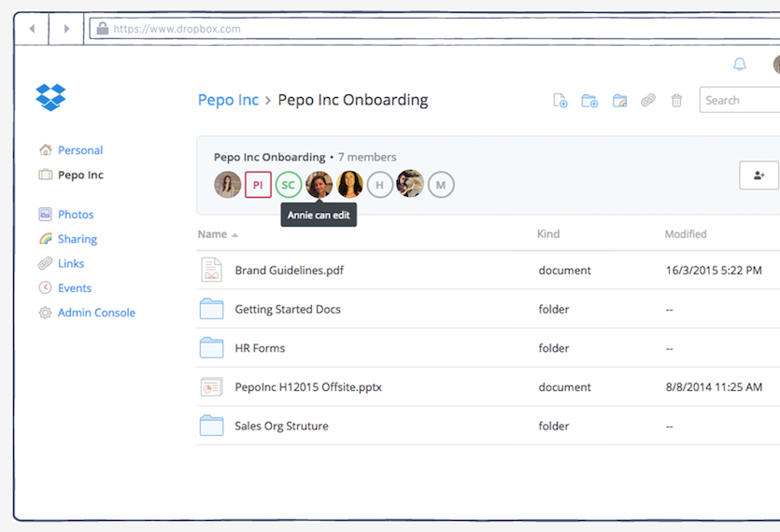Click the PI member badge
The height and width of the screenshot is (532, 780).
pos(258,185)
